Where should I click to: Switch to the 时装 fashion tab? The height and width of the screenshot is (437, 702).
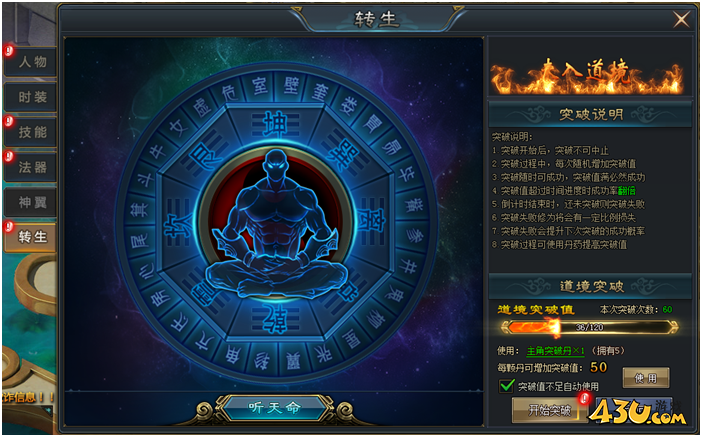[30, 97]
